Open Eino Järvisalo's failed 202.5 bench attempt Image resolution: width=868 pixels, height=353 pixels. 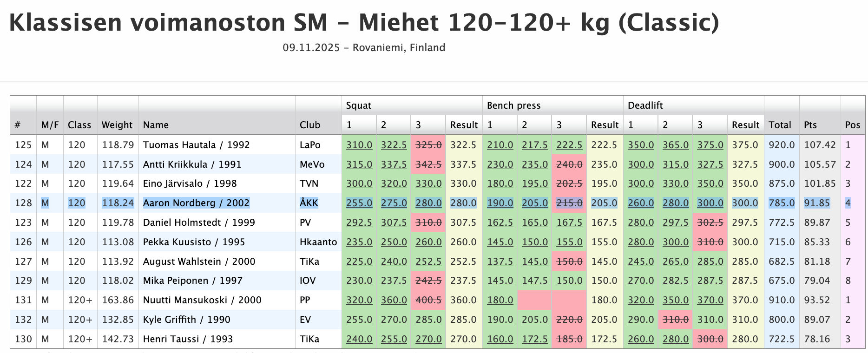[569, 183]
